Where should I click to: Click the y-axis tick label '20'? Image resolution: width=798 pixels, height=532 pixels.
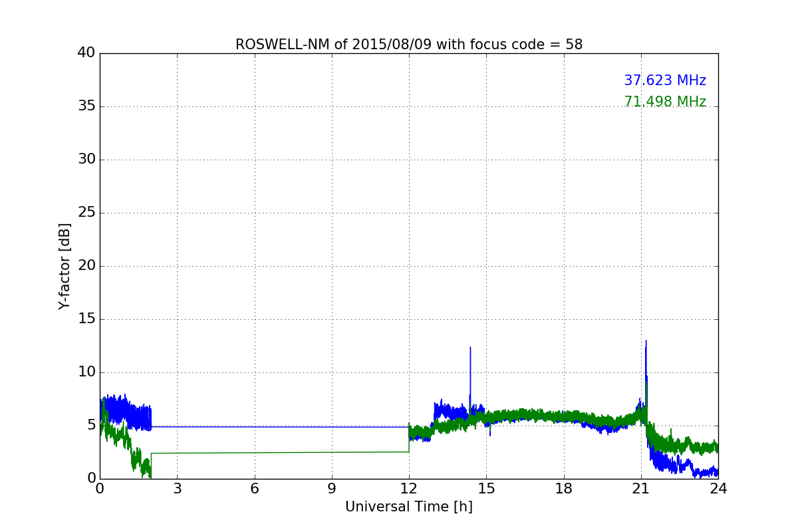pos(86,266)
